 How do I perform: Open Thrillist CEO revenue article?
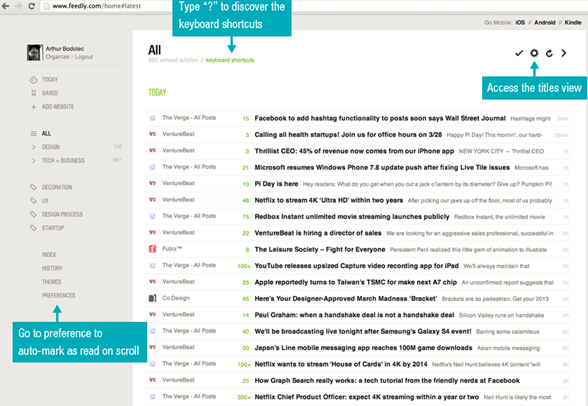pos(354,151)
